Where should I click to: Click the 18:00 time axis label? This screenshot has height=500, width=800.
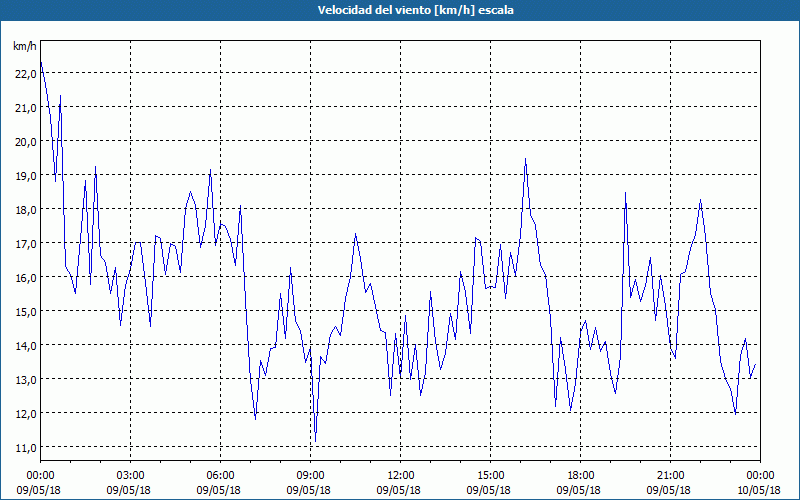[581, 476]
